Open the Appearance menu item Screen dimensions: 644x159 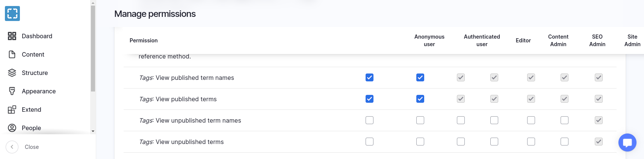point(39,91)
